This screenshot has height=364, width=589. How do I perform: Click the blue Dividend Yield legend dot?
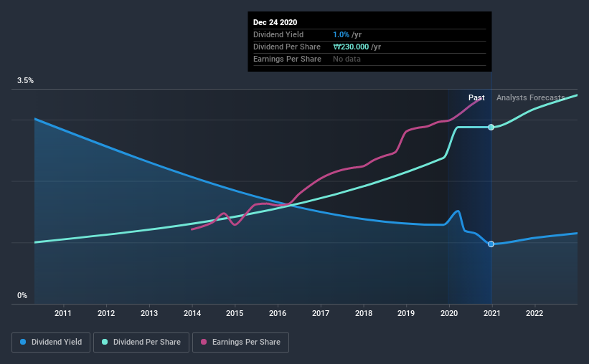(23, 342)
